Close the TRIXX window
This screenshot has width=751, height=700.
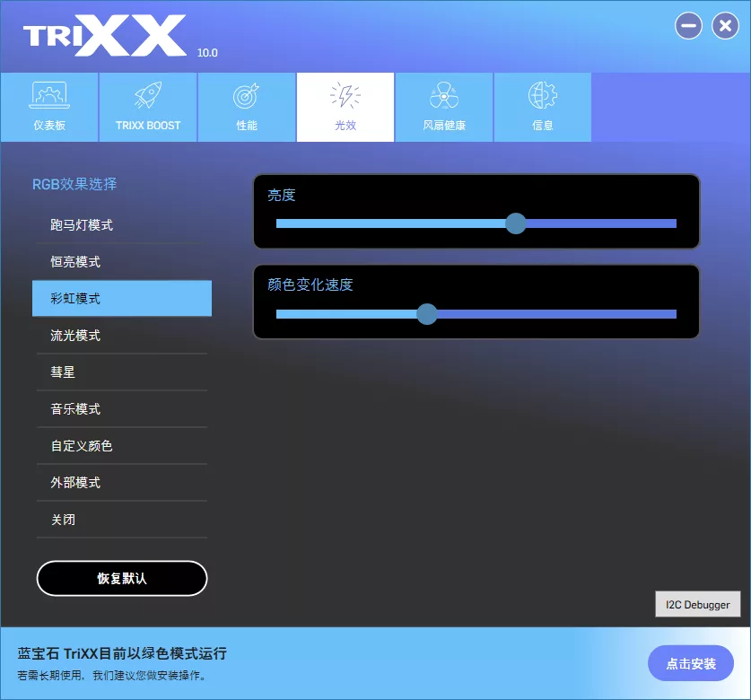(x=725, y=26)
